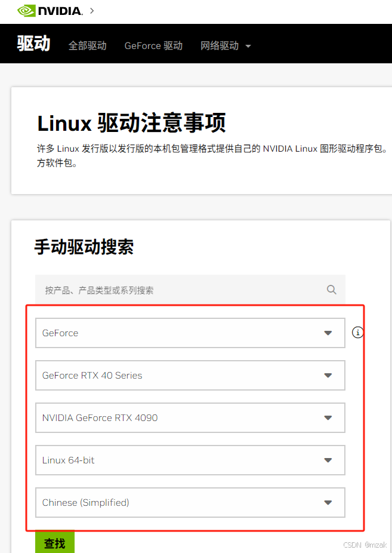Click the green 查找 button
392x553 pixels.
pyautogui.click(x=55, y=542)
